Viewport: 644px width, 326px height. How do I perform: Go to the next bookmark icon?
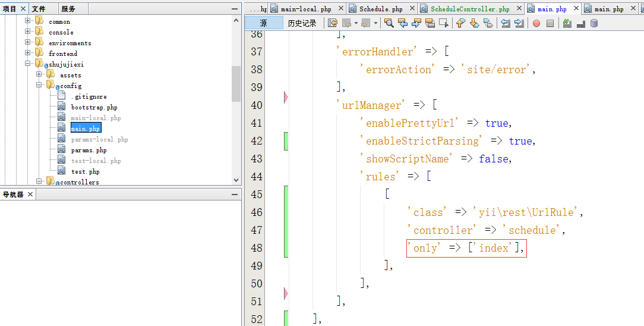coord(474,23)
